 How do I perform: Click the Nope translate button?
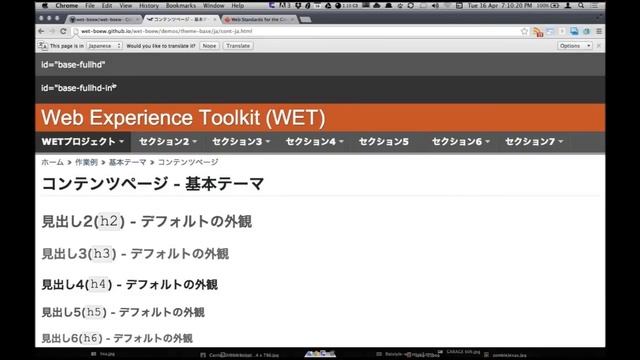pyautogui.click(x=209, y=46)
